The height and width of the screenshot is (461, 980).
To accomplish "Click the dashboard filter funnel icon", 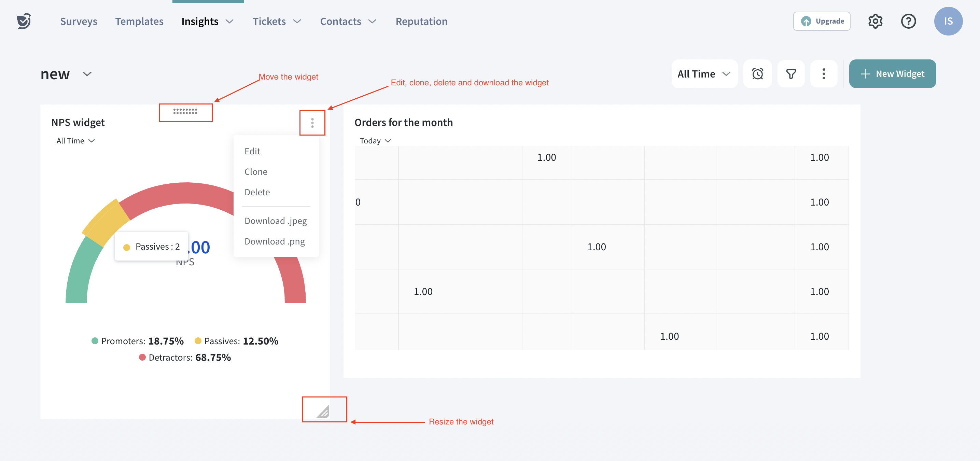I will click(x=790, y=74).
